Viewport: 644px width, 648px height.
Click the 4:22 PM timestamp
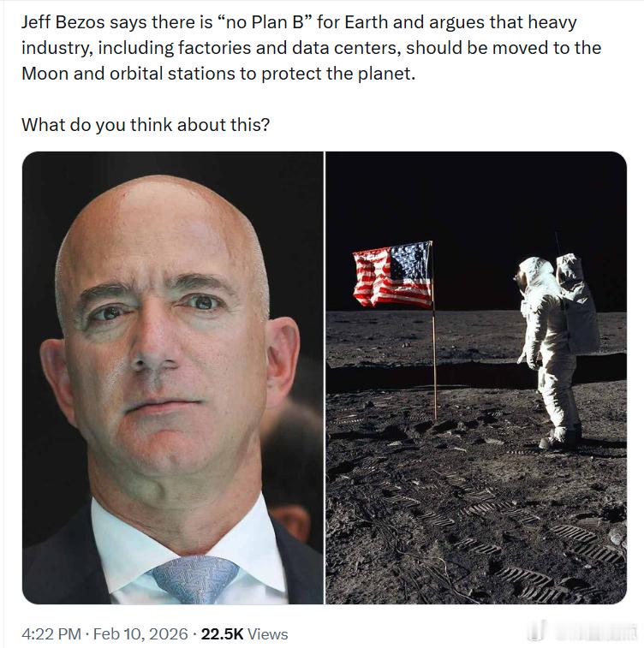pos(51,633)
